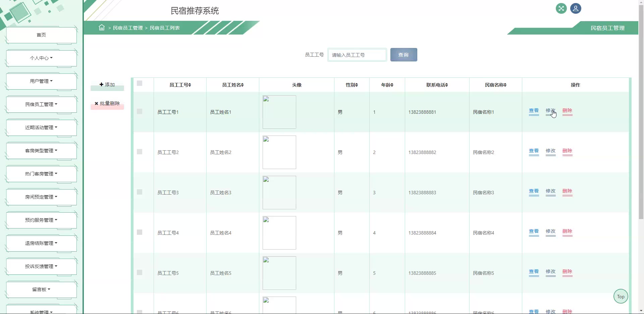Expand the 个人中心 sidebar menu
The height and width of the screenshot is (314, 644).
41,58
